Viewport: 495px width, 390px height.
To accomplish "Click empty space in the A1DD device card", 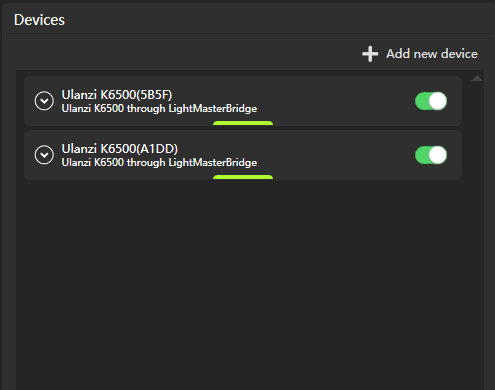I will tap(333, 155).
